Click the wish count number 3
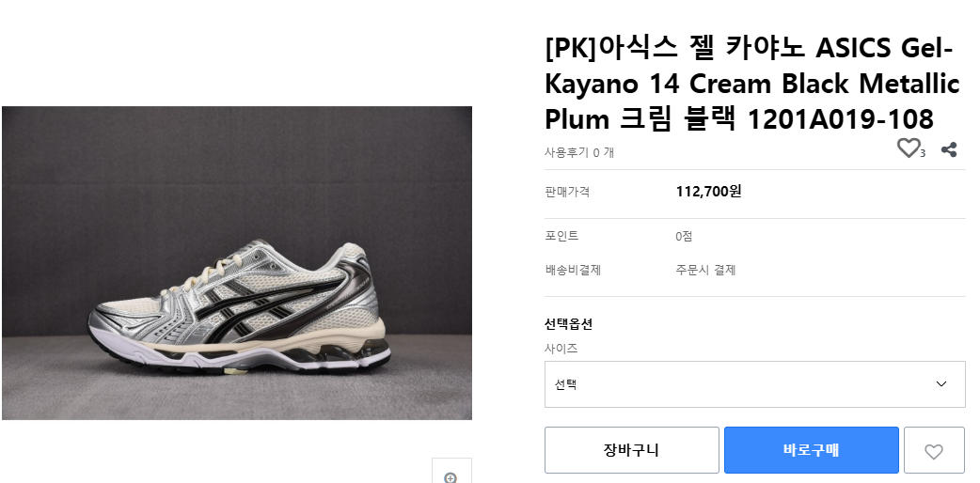This screenshot has width=980, height=483. click(x=923, y=153)
